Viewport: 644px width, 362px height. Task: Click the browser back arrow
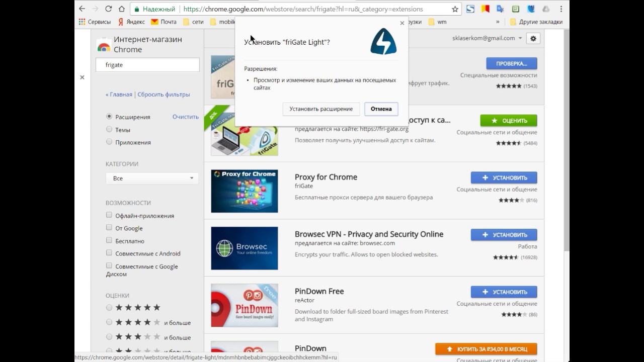point(83,9)
